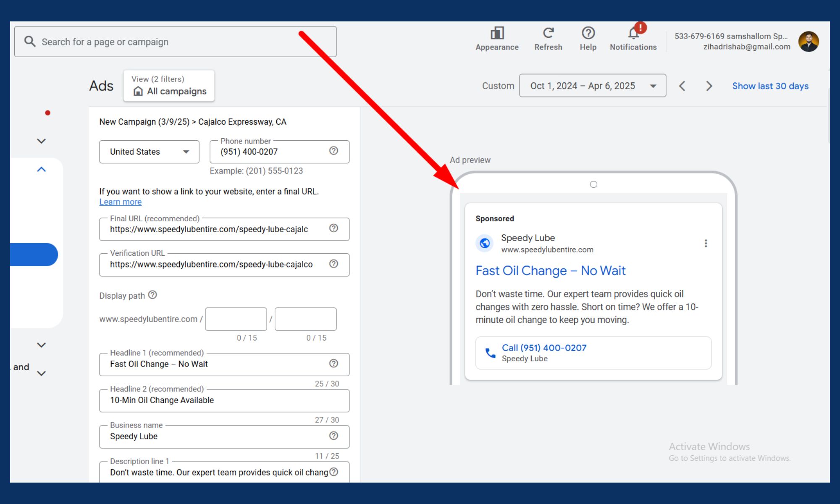Go to next date range arrow
The width and height of the screenshot is (840, 504).
pos(709,86)
